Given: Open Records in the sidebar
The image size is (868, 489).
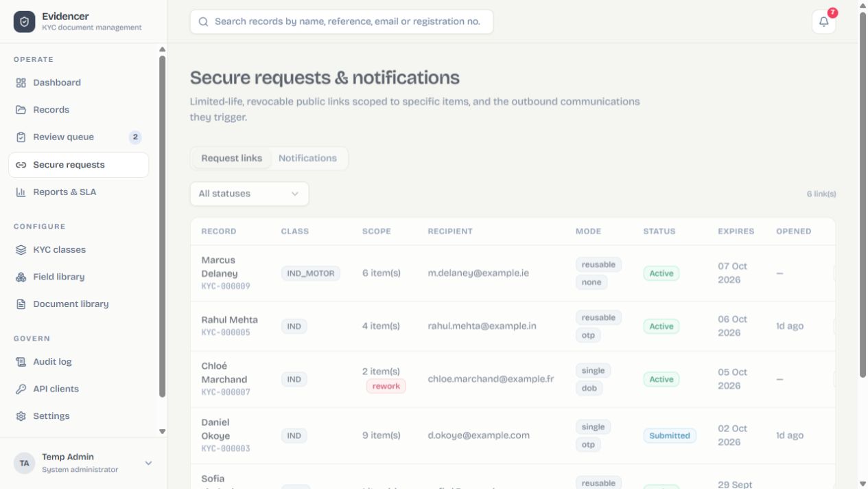Looking at the screenshot, I should pyautogui.click(x=78, y=110).
